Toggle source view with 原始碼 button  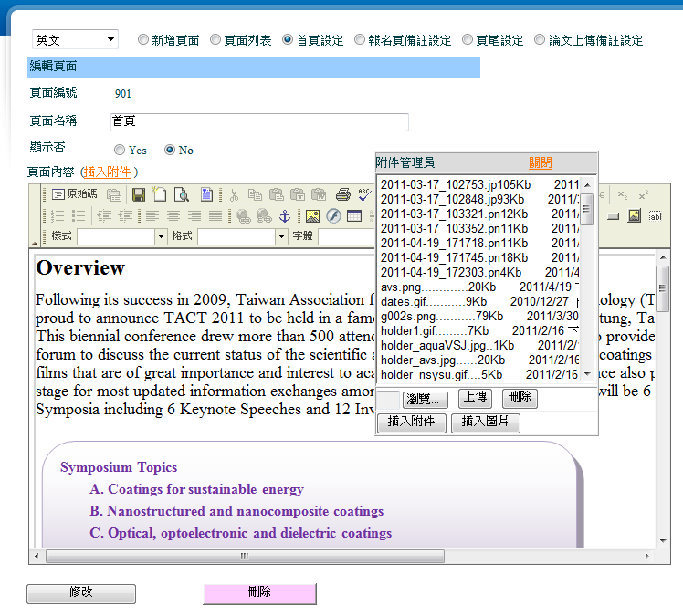(x=74, y=194)
